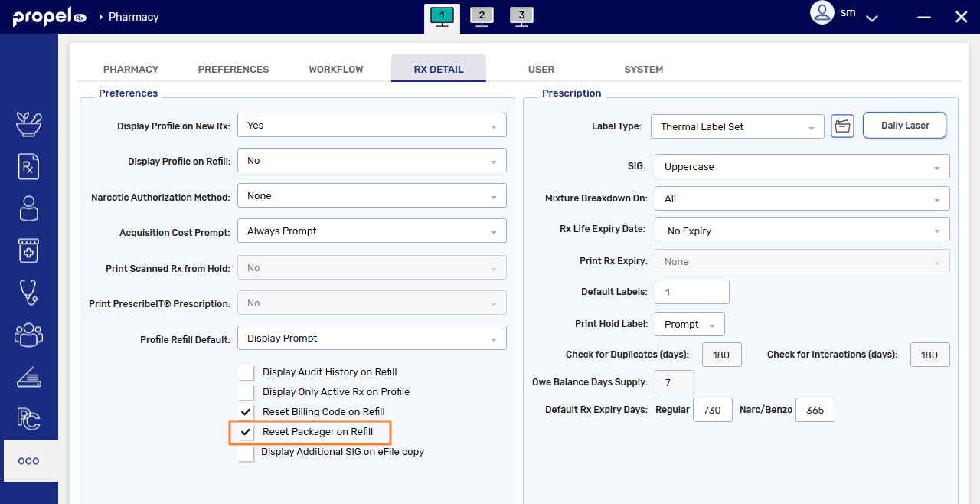Select the medication bottle icon in sidebar
The width and height of the screenshot is (980, 504).
28,250
